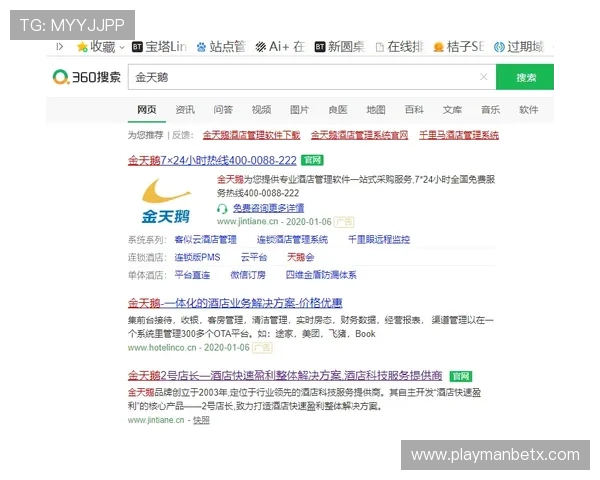The width and height of the screenshot is (600, 480).
Task: Expand the 收藏 dropdown arrow
Action: (122, 47)
